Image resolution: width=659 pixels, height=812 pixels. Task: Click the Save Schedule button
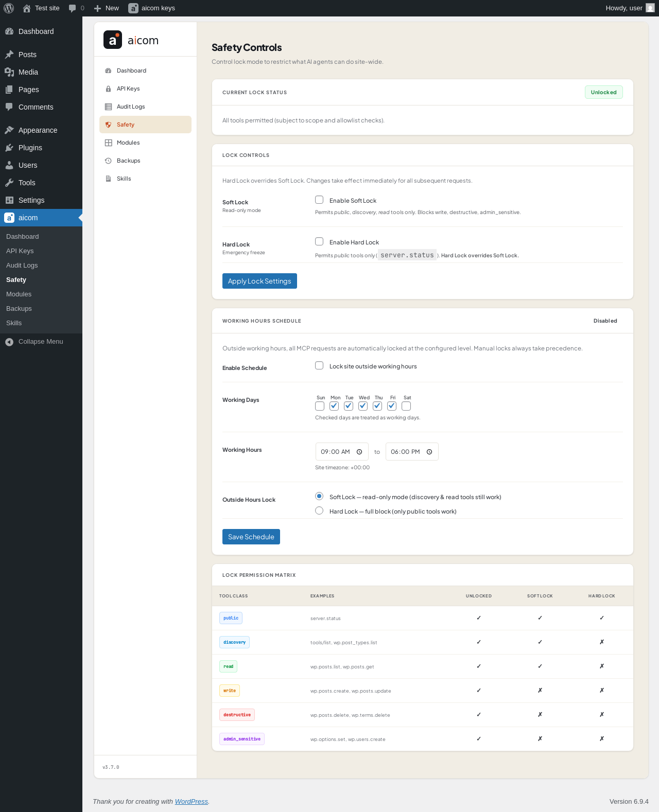[251, 537]
